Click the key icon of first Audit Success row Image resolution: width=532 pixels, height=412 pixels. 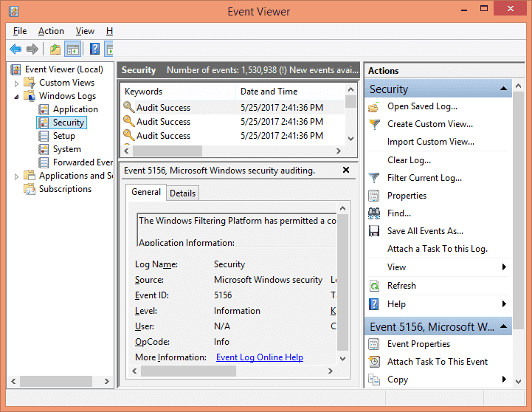pyautogui.click(x=129, y=107)
